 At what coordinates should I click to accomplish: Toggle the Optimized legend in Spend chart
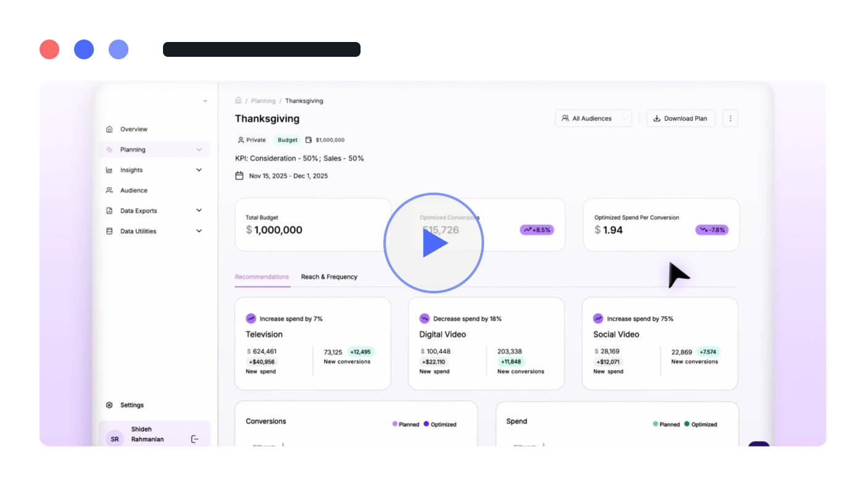coord(701,424)
